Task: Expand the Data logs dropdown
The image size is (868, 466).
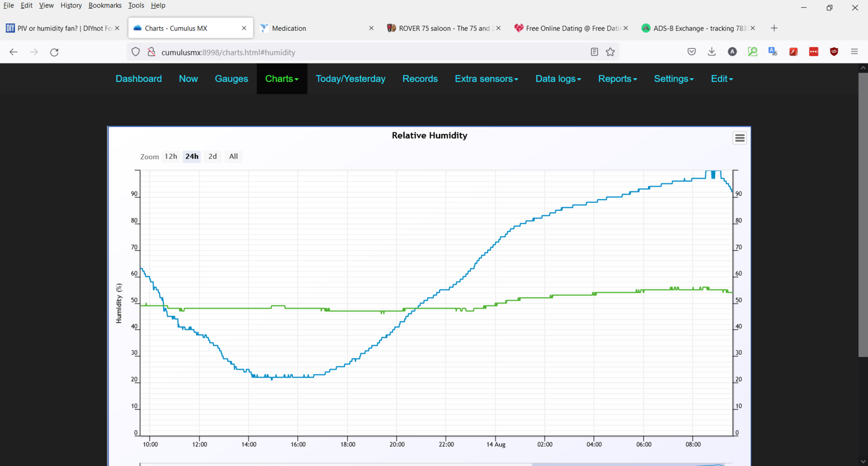Action: [558, 79]
